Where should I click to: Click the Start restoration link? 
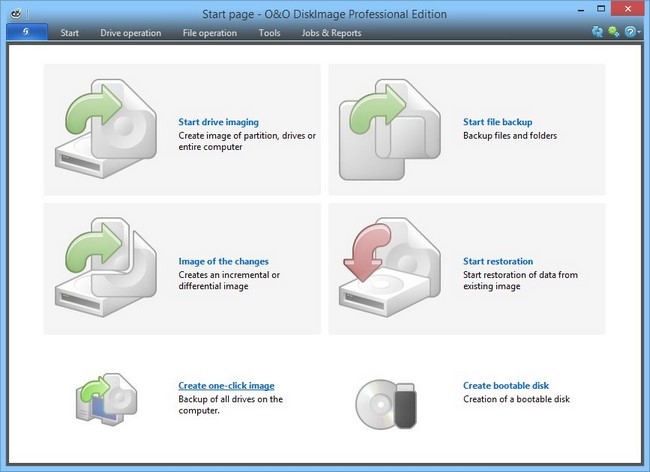(x=498, y=261)
